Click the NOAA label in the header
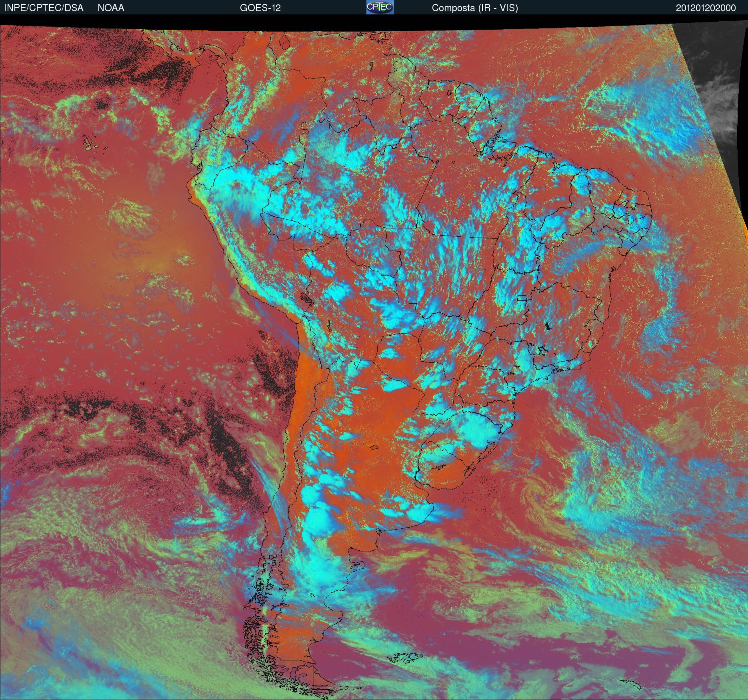 pos(111,8)
